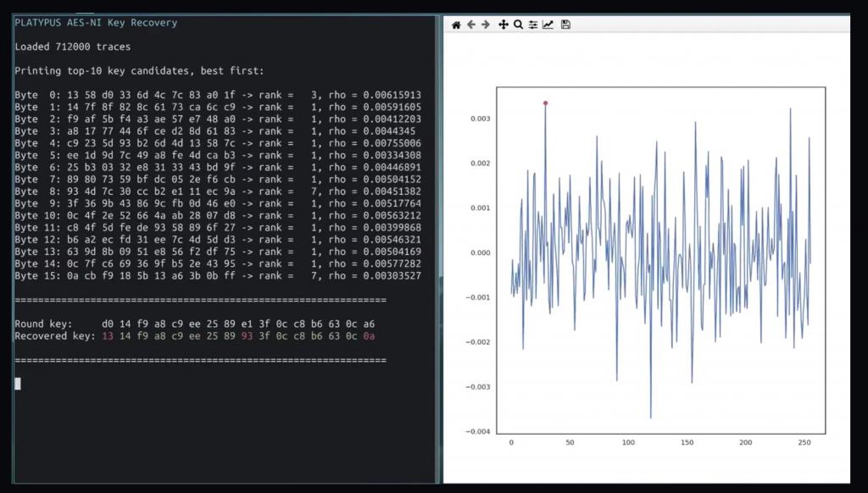The image size is (868, 493).
Task: Click the Byte 5 row with rho 0.00334308
Action: click(218, 156)
